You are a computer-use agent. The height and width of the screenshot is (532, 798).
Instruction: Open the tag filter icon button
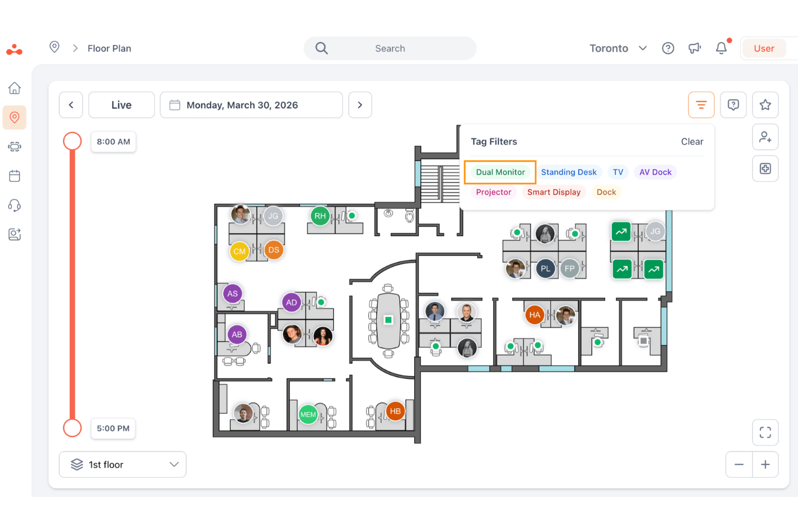[x=701, y=105]
